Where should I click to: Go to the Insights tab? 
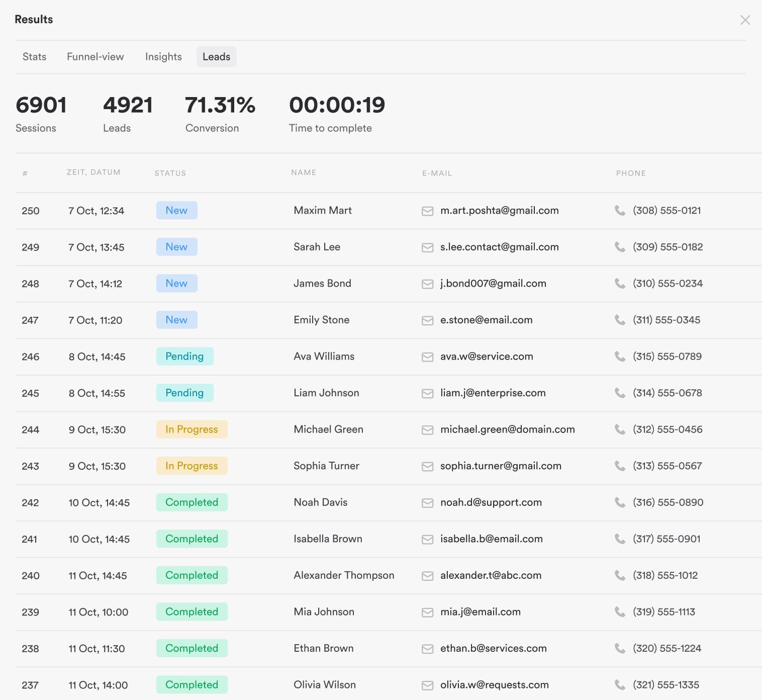pyautogui.click(x=163, y=57)
